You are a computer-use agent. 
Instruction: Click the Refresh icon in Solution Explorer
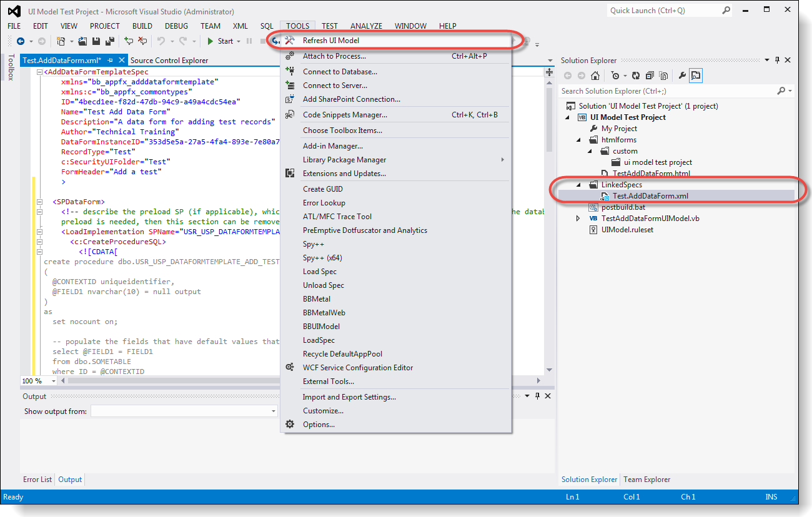click(636, 76)
